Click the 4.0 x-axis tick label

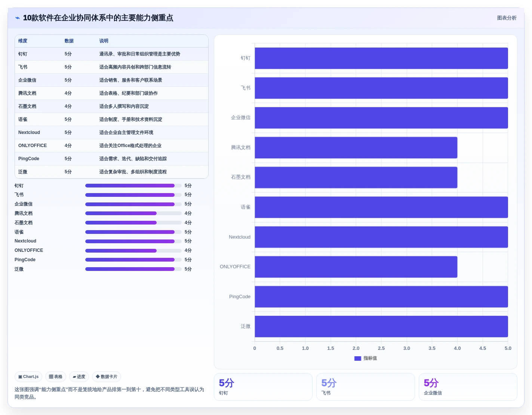point(457,348)
